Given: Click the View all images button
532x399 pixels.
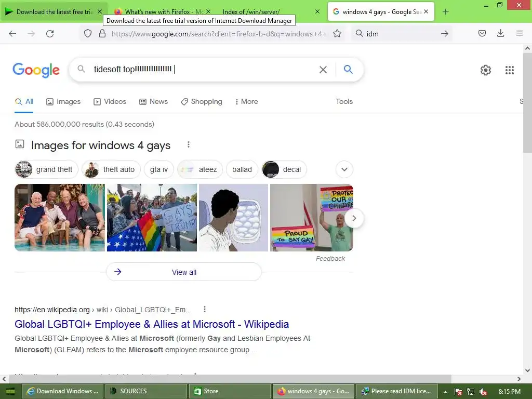Looking at the screenshot, I should click(184, 272).
